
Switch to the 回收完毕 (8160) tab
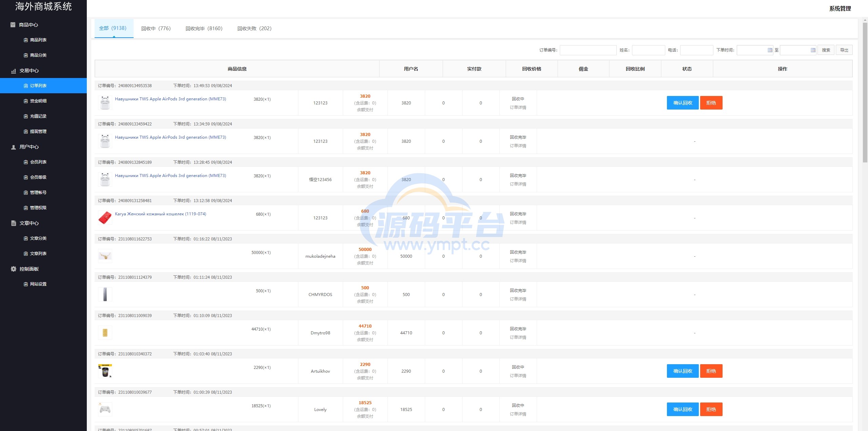pyautogui.click(x=204, y=28)
